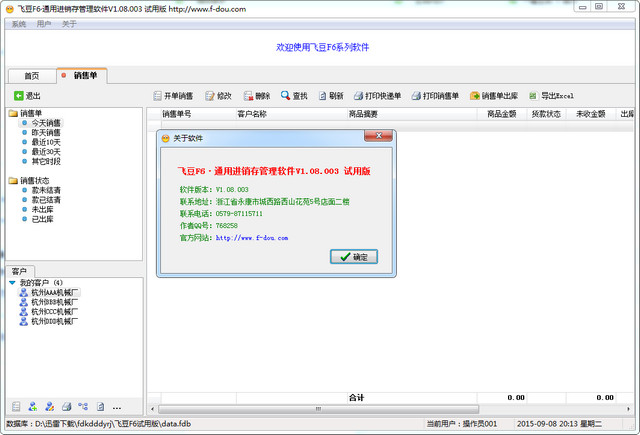Export the list via 导出Excel
The image size is (640, 435).
click(x=551, y=96)
